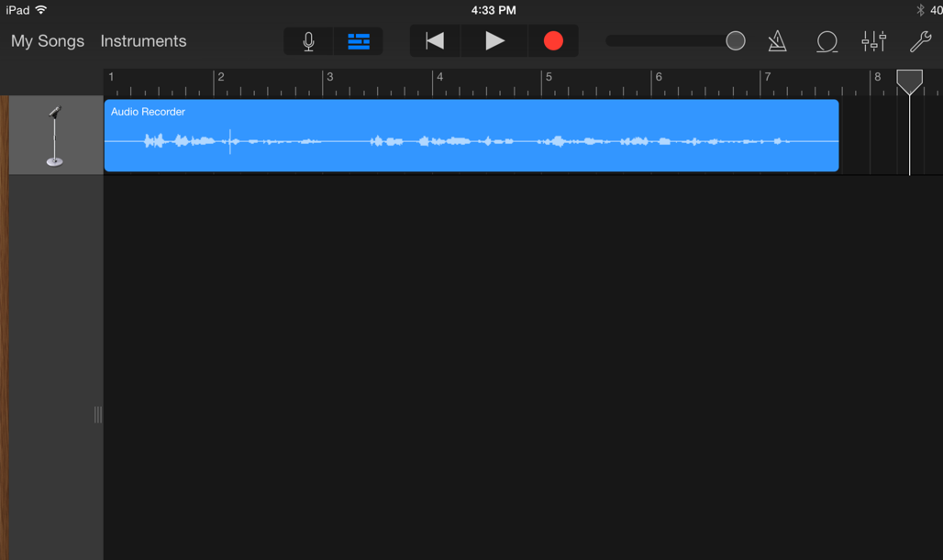
Task: Adjust the master volume slider knob
Action: click(x=736, y=41)
